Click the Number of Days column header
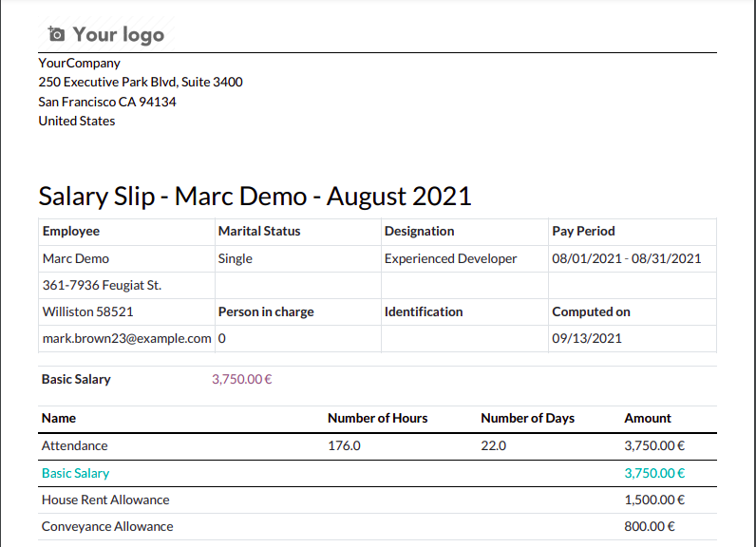Image resolution: width=756 pixels, height=547 pixels. pos(527,418)
